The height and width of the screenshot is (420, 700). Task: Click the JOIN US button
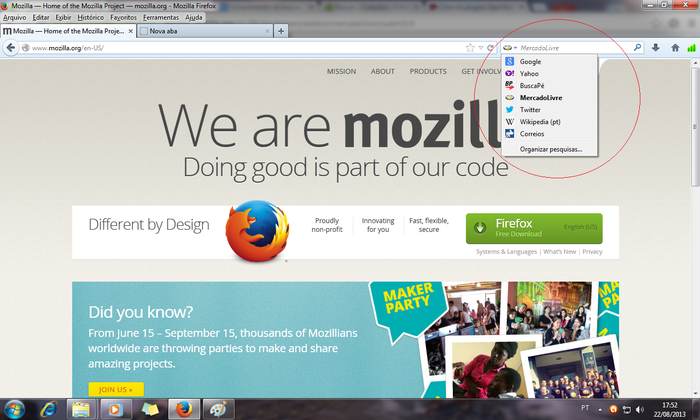116,390
